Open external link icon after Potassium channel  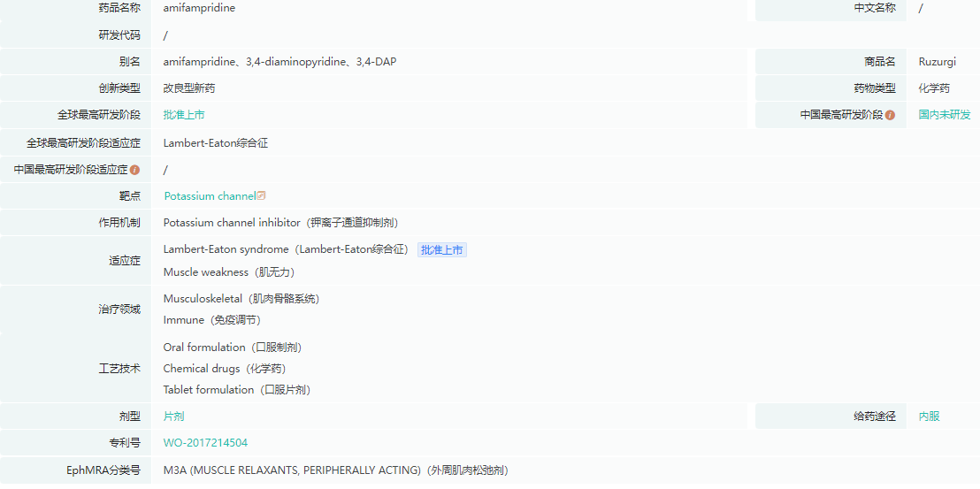click(x=261, y=195)
